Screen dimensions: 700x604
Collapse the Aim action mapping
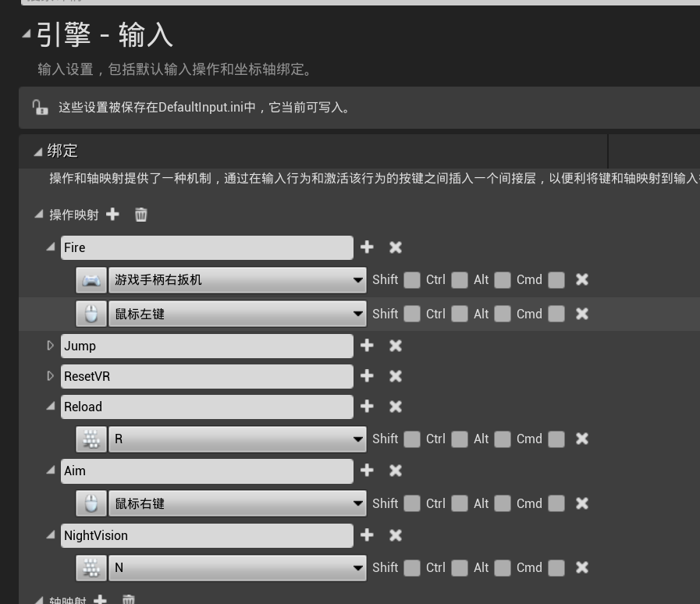[x=51, y=470]
